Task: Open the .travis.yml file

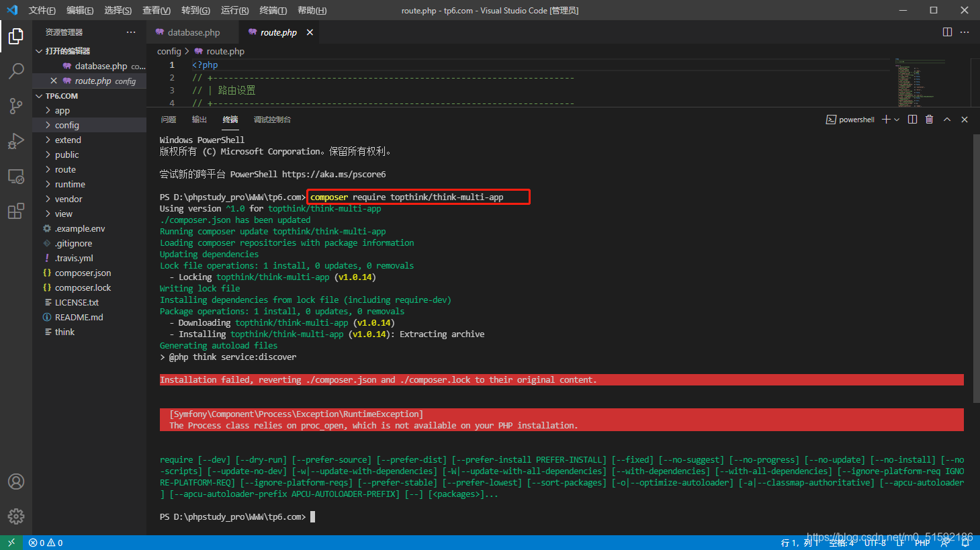Action: click(89, 258)
